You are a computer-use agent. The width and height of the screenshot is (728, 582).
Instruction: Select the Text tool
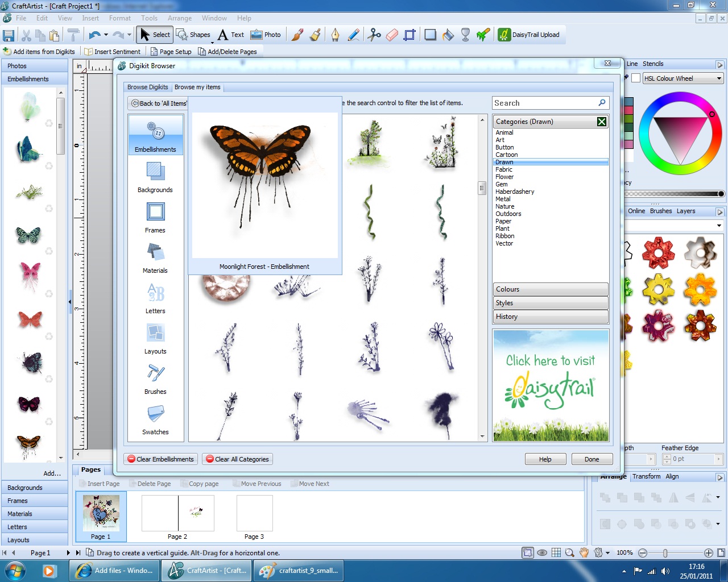[x=230, y=35]
